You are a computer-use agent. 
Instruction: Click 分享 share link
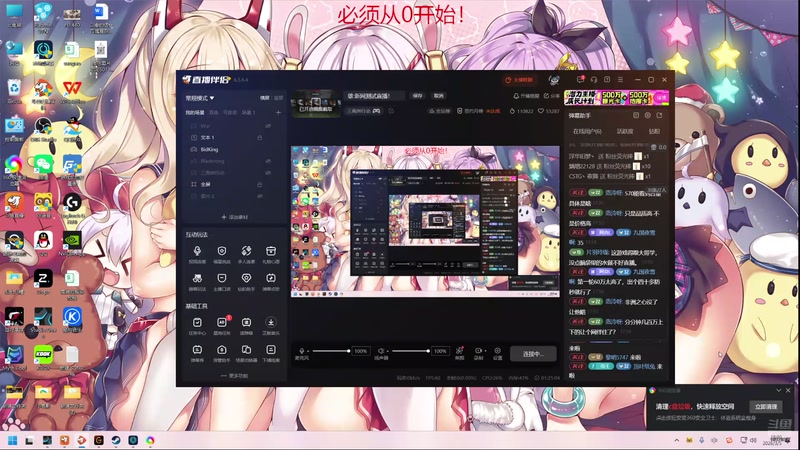coord(552,96)
